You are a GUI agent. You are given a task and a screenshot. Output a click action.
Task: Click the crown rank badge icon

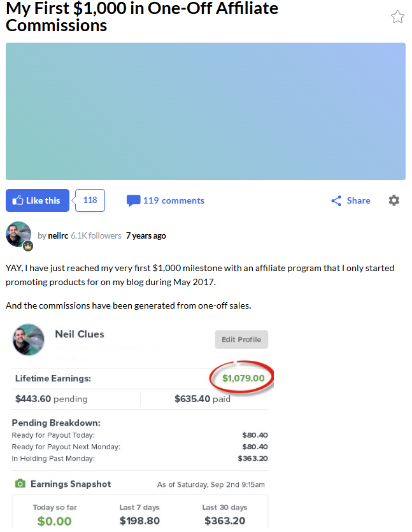28,246
